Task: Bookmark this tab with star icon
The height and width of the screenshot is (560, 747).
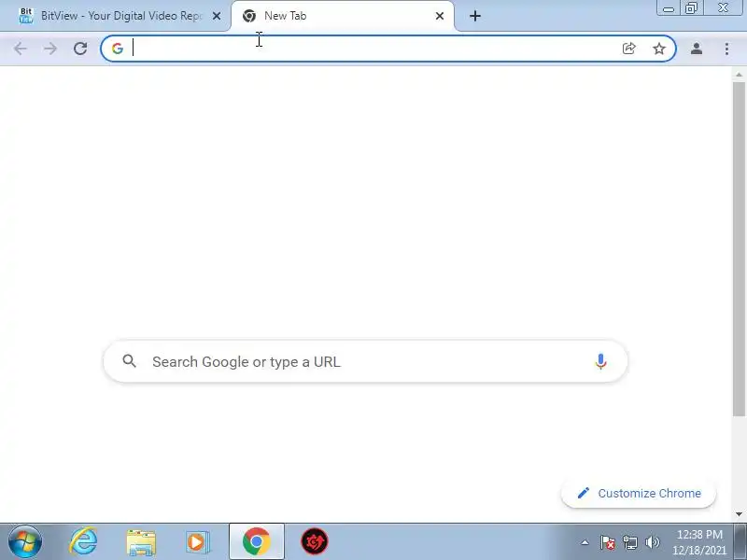Action: tap(659, 49)
